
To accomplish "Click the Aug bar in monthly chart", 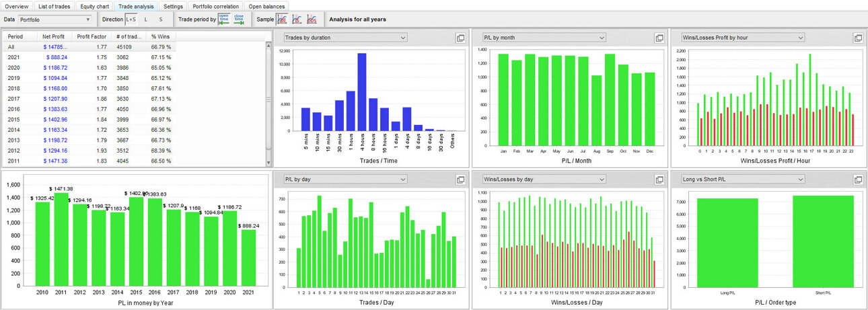I will [x=597, y=110].
